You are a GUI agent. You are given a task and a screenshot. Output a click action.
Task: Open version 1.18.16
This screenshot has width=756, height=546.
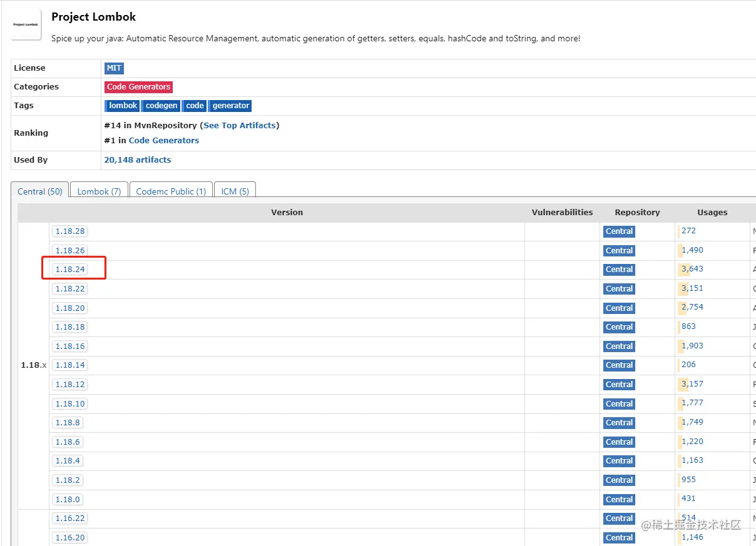coord(70,346)
